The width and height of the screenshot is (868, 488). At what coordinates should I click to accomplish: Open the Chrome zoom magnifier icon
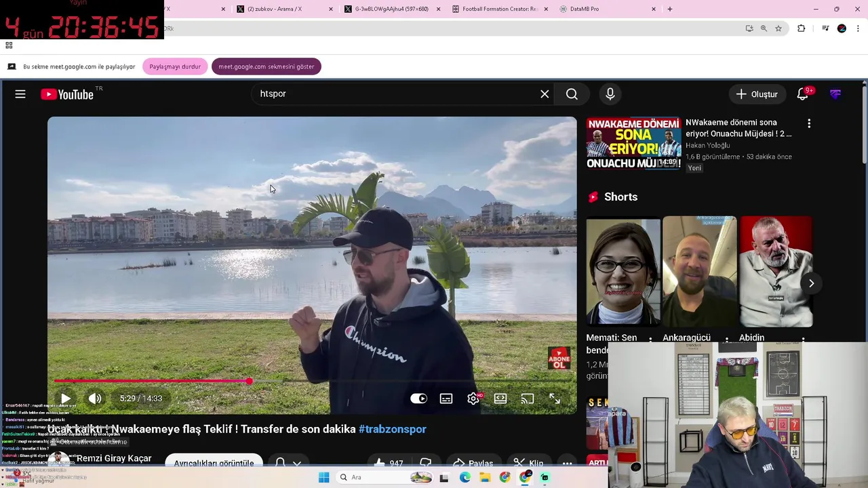click(x=764, y=28)
